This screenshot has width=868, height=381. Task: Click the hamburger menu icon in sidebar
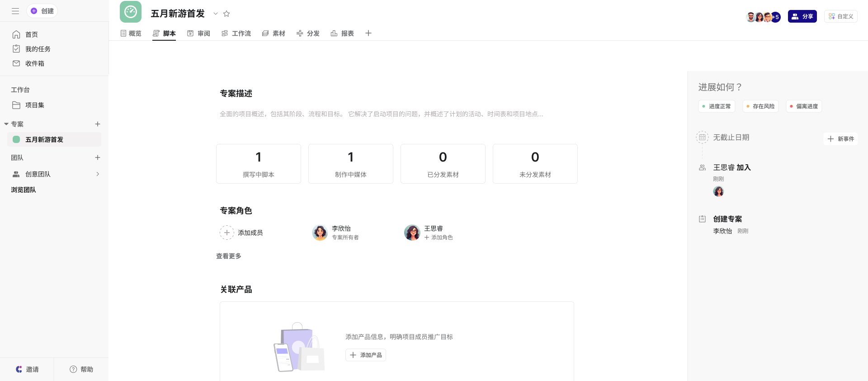pos(15,11)
